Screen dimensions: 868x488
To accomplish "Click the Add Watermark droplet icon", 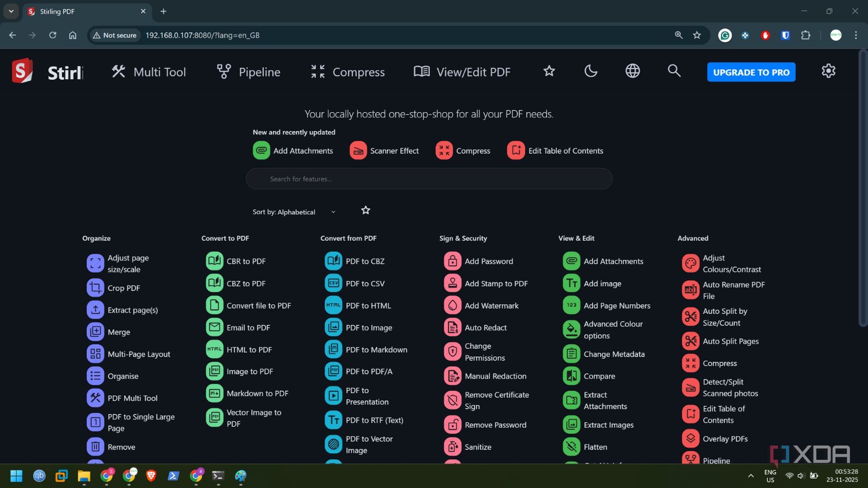I will (x=452, y=305).
